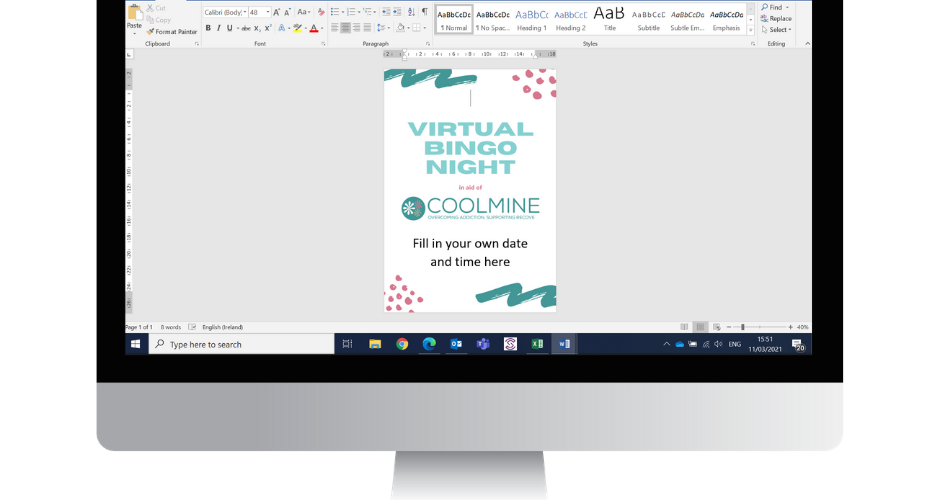Apply Heading 1 style
This screenshot has height=500, width=940.
point(532,20)
